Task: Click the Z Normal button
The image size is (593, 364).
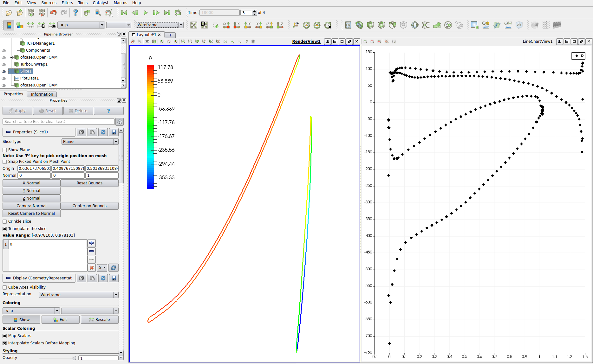Action: (31, 198)
